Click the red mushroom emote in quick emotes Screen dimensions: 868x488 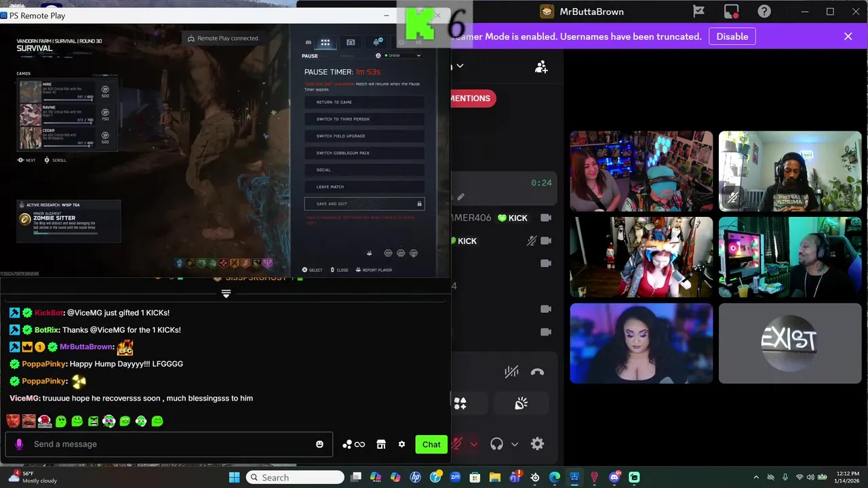tap(45, 421)
